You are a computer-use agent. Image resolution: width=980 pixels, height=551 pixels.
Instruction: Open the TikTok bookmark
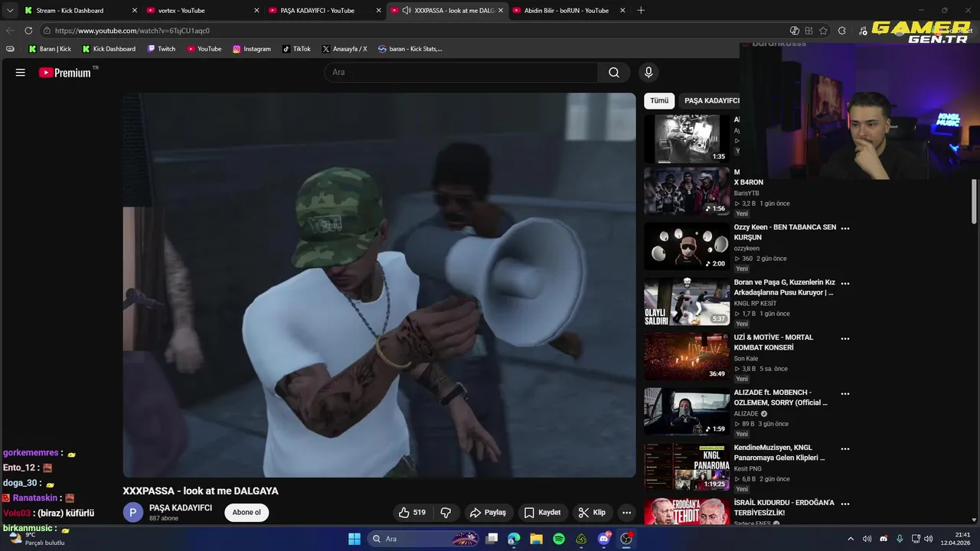[x=296, y=49]
